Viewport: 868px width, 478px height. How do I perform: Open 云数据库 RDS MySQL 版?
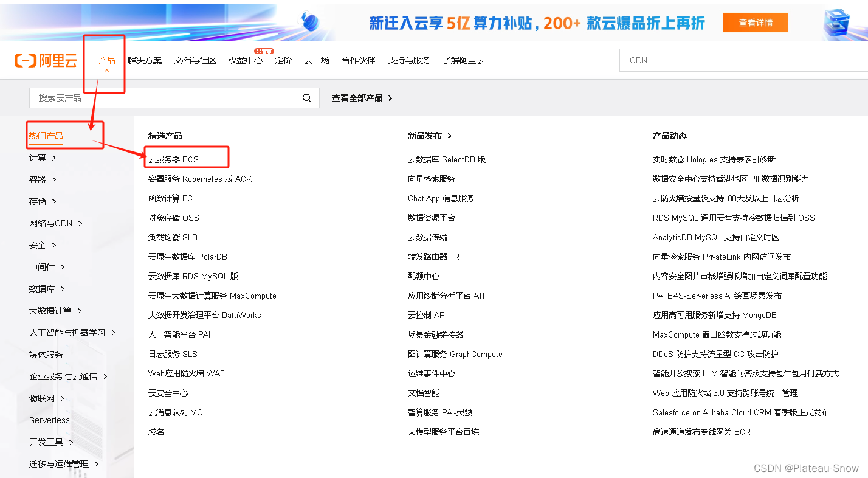click(x=193, y=276)
